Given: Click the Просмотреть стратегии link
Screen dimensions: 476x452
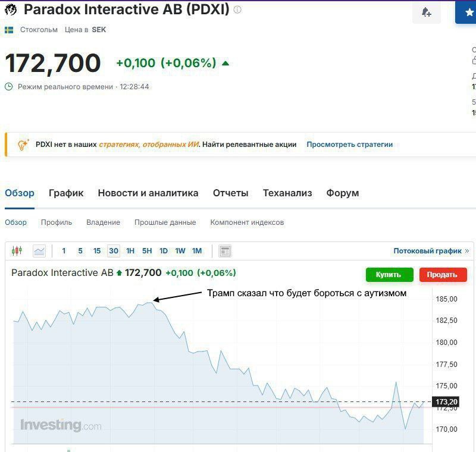Looking at the screenshot, I should 350,145.
